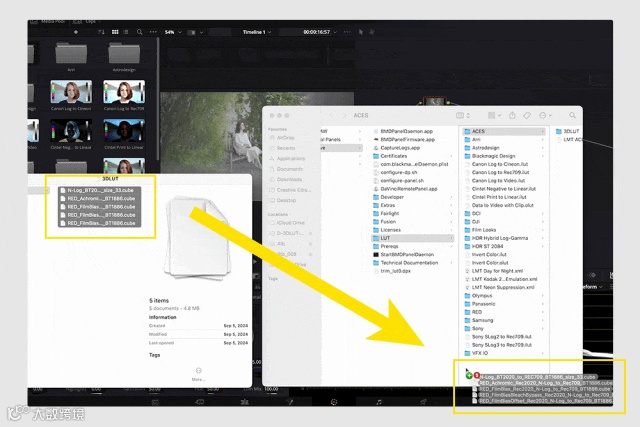Screen dimensions: 640x427
Task: Open the Fusion folder
Action: coord(384,222)
